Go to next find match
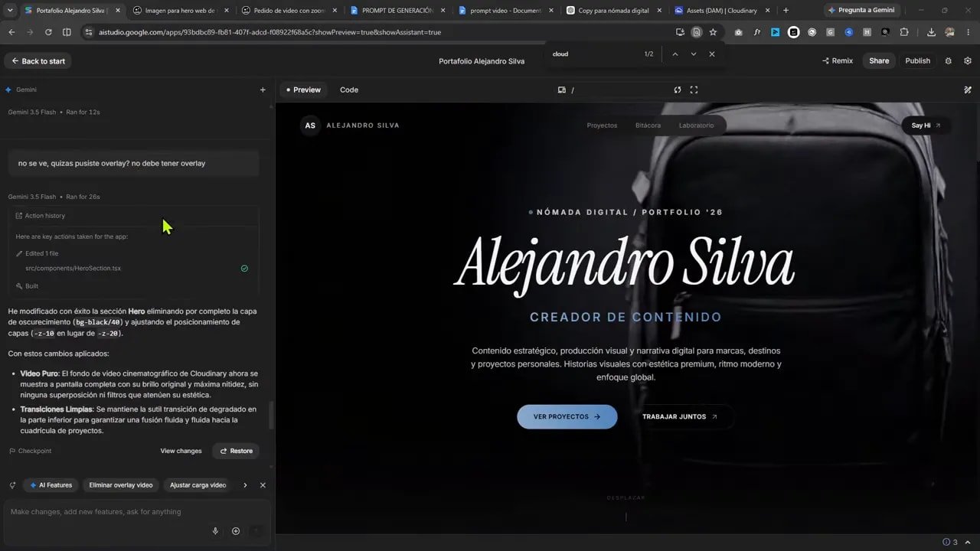Image resolution: width=980 pixels, height=551 pixels. [x=694, y=54]
